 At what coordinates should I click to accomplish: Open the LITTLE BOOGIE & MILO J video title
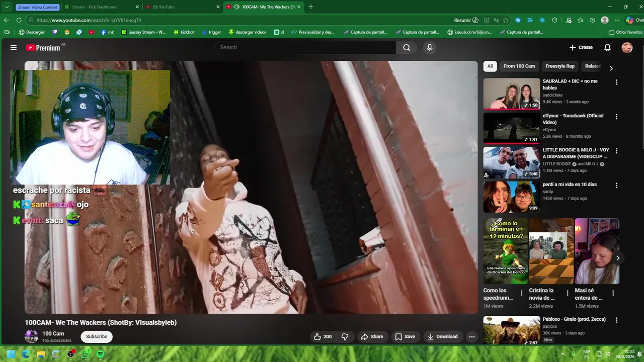coord(576,153)
